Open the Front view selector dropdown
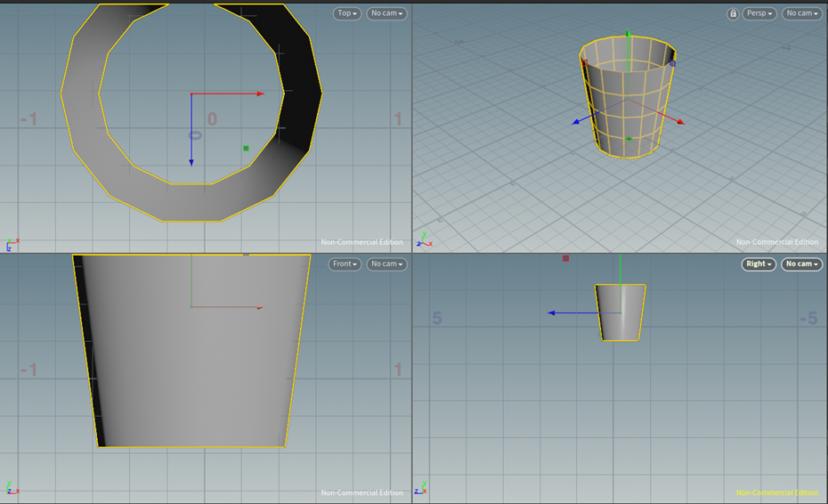Screen dimensions: 828x504 pos(345,264)
